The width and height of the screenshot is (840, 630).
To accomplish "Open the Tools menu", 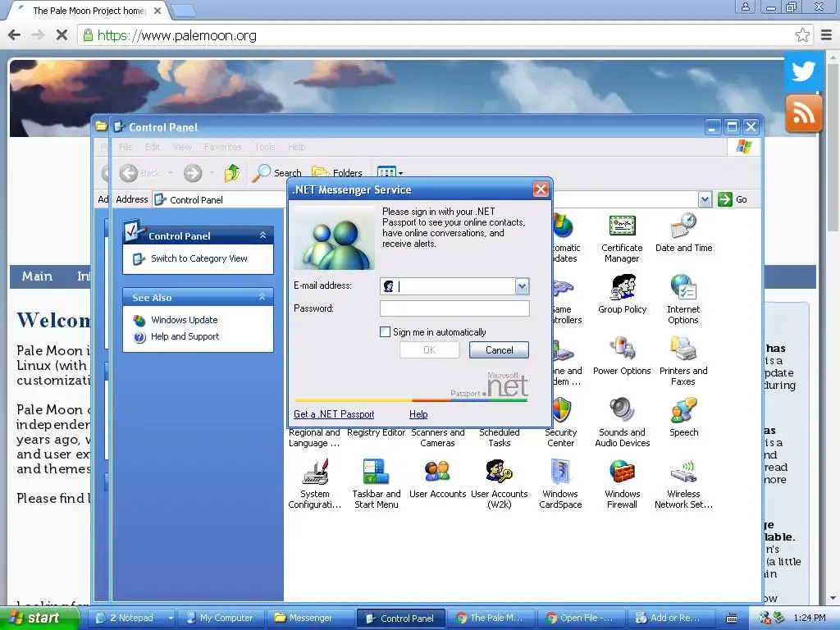I will (265, 147).
